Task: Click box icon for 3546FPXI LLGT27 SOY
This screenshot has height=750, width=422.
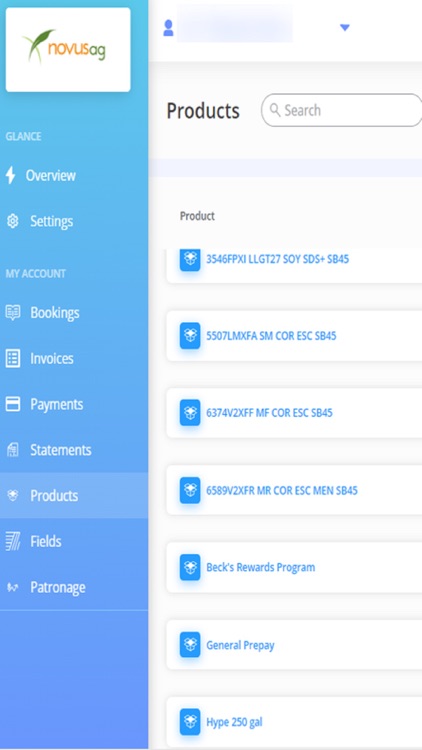Action: [x=190, y=259]
